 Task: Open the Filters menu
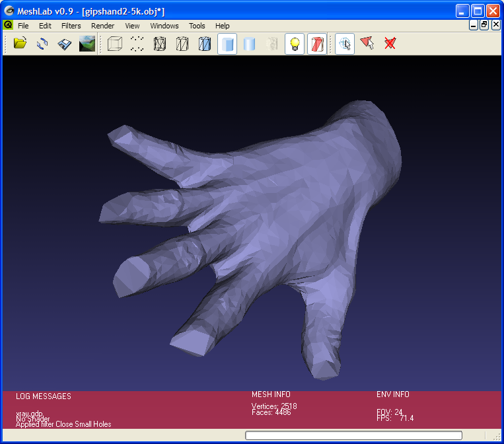71,26
